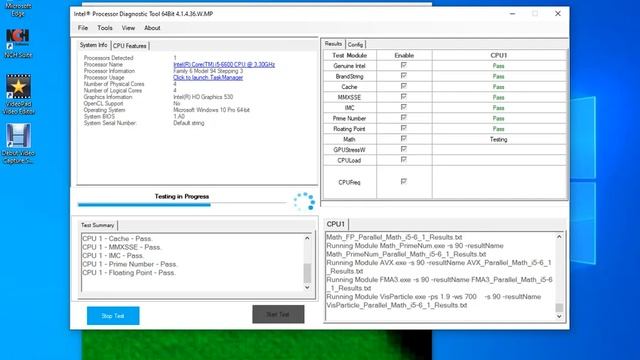
Task: Close the Processor Diagnostic Tool window
Action: pyautogui.click(x=558, y=13)
